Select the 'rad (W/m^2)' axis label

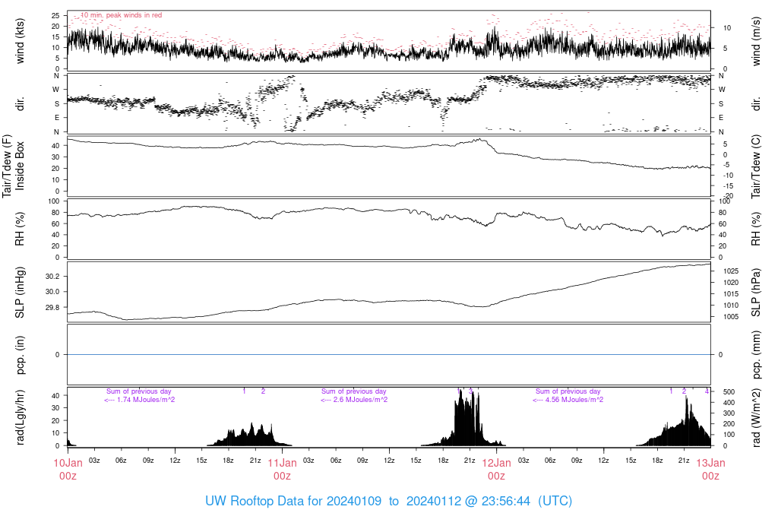[756, 417]
